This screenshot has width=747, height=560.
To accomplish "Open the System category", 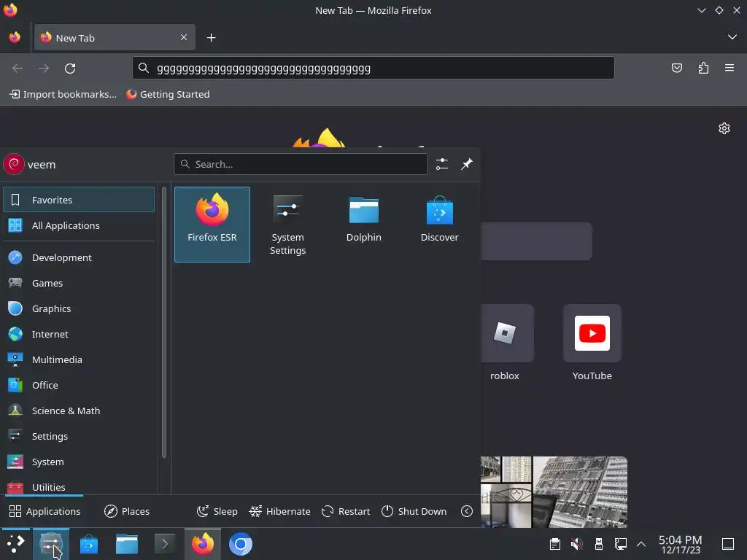I will [79, 462].
